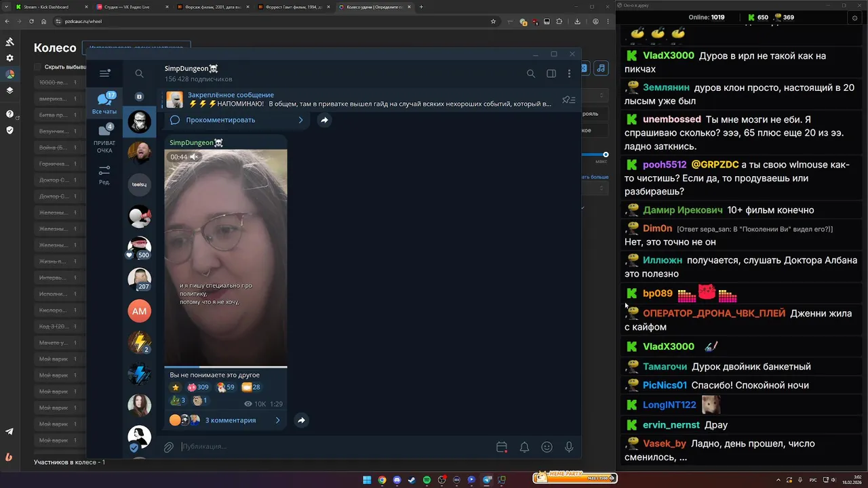Open the Telegram hamburger menu
The width and height of the screenshot is (868, 488).
click(x=104, y=73)
